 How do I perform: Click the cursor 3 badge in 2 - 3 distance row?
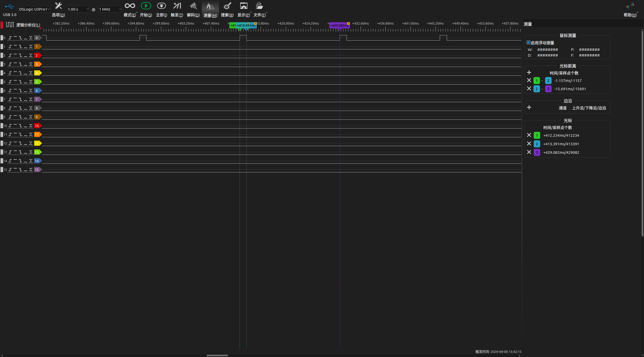pos(548,89)
